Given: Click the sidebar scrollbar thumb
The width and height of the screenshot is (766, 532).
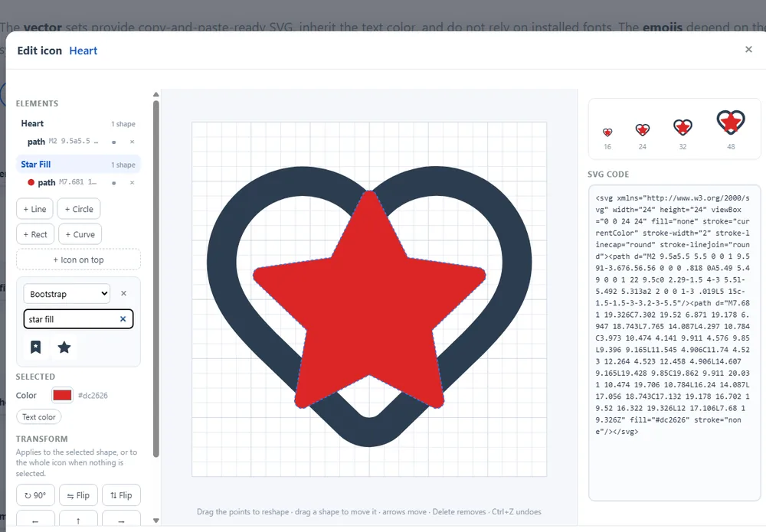Looking at the screenshot, I should (x=155, y=279).
